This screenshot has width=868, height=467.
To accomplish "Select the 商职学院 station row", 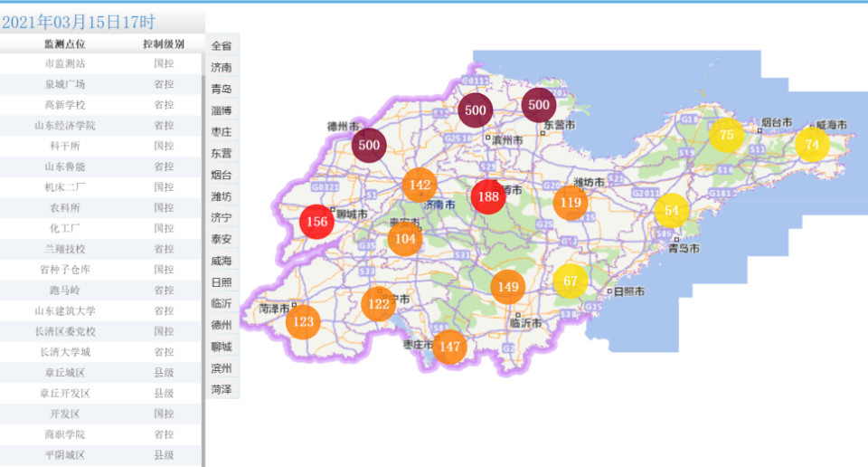I will click(100, 434).
